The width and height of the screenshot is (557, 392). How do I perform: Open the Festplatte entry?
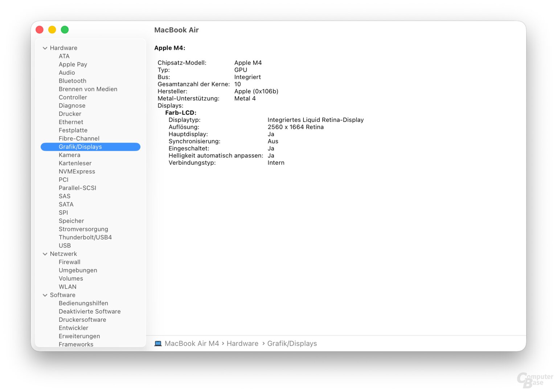pos(73,130)
